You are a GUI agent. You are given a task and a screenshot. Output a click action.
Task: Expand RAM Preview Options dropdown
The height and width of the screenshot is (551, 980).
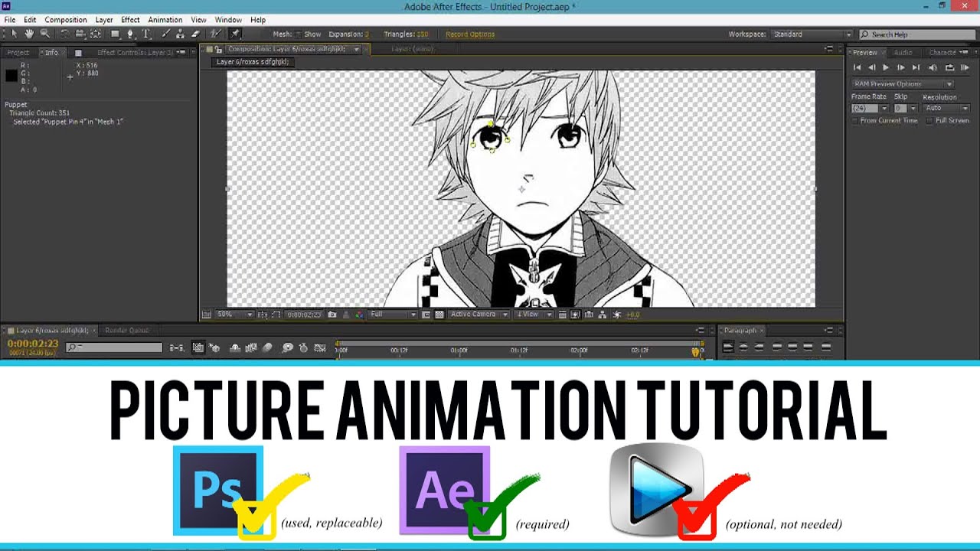(903, 84)
